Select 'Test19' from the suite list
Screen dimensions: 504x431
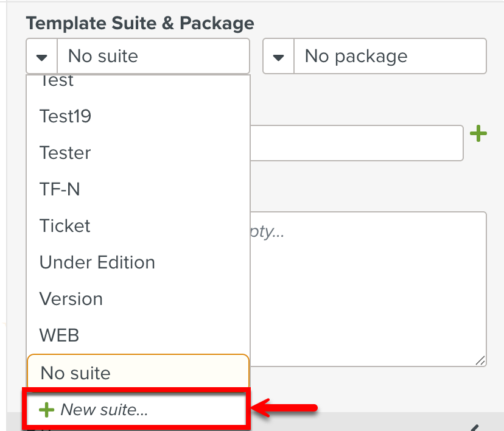(66, 116)
